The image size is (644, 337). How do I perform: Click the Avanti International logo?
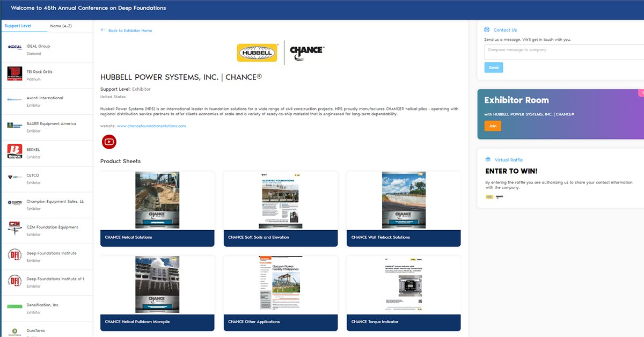pos(14,99)
